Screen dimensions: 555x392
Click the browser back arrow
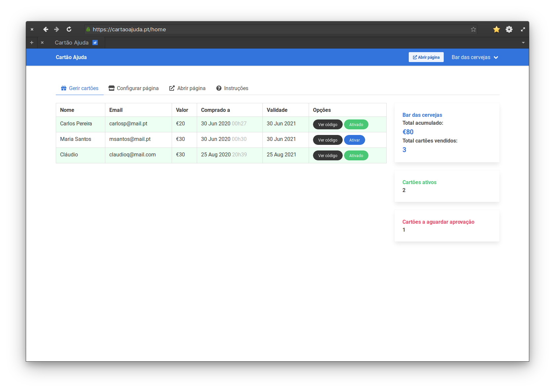46,29
